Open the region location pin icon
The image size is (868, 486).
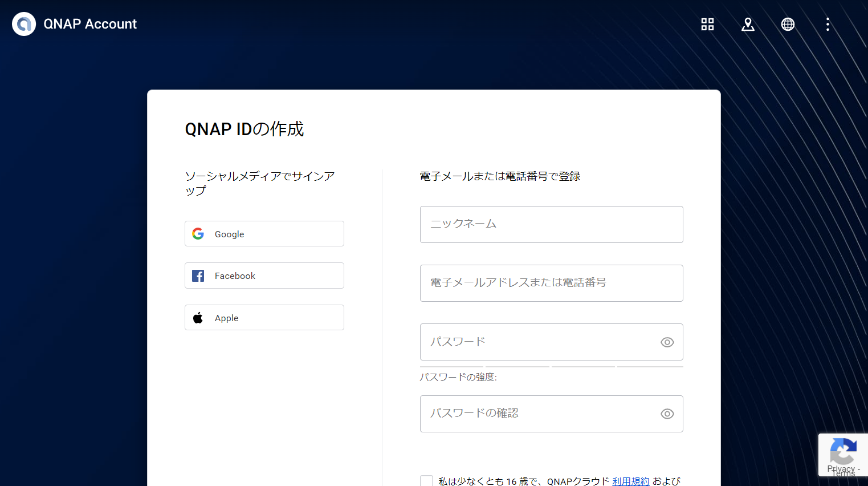748,24
